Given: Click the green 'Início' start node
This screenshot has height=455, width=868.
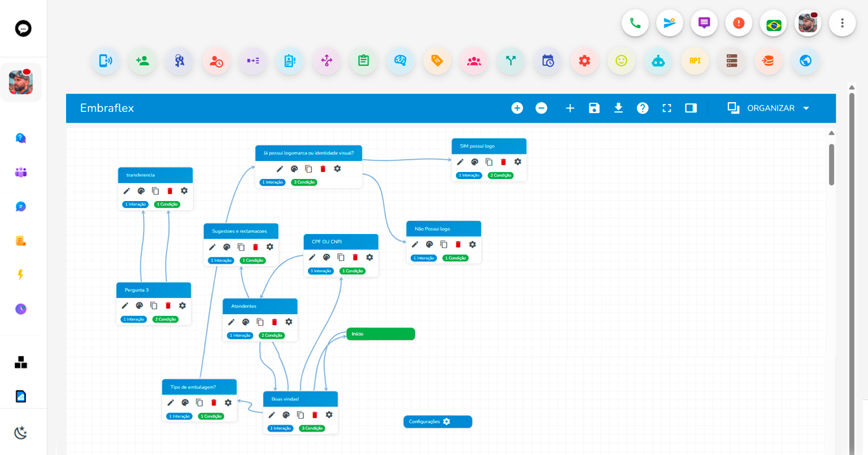Looking at the screenshot, I should [380, 334].
